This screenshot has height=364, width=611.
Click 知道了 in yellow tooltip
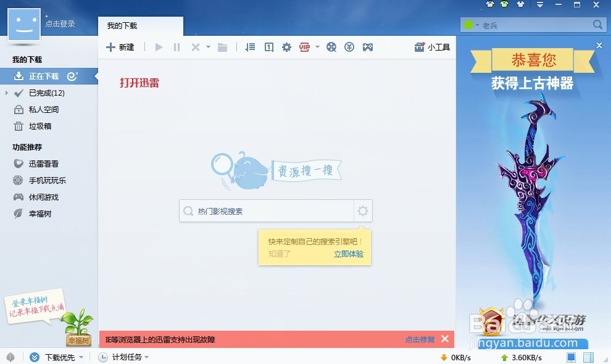click(x=280, y=254)
